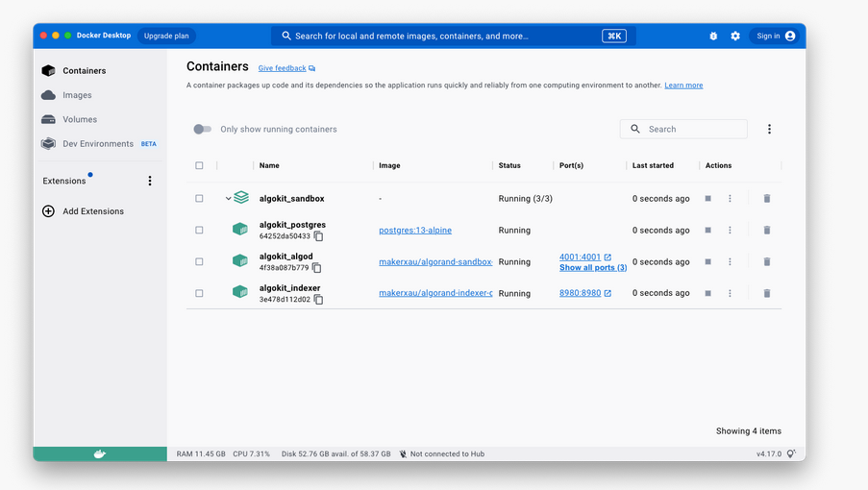The height and width of the screenshot is (490, 868).
Task: Click the algokit_sandbox stack icon
Action: (241, 197)
